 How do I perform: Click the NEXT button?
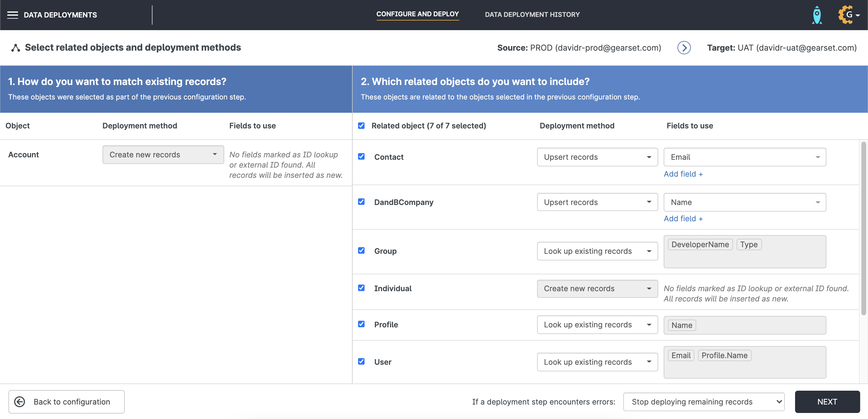click(x=827, y=402)
